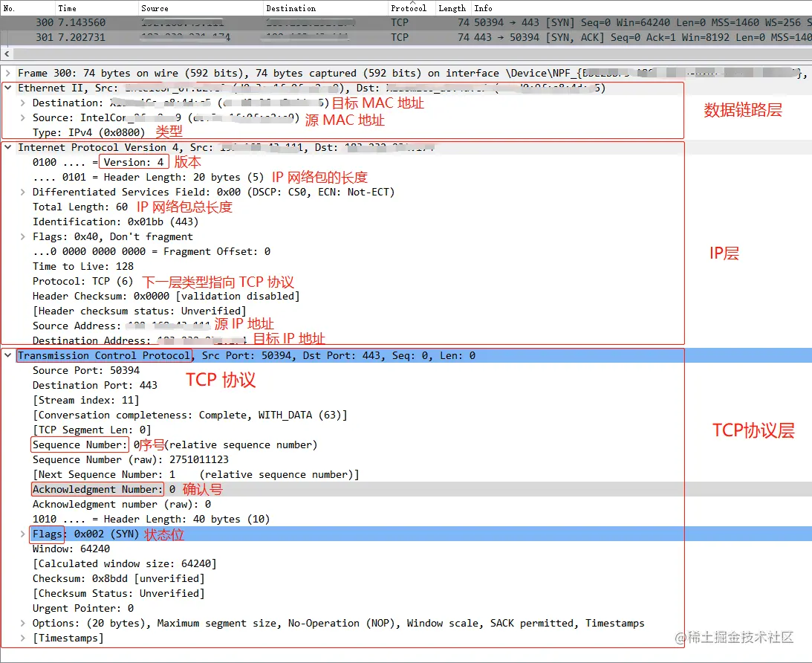Image resolution: width=812 pixels, height=663 pixels.
Task: Select the Time to Live: 128 row
Action: (83, 266)
